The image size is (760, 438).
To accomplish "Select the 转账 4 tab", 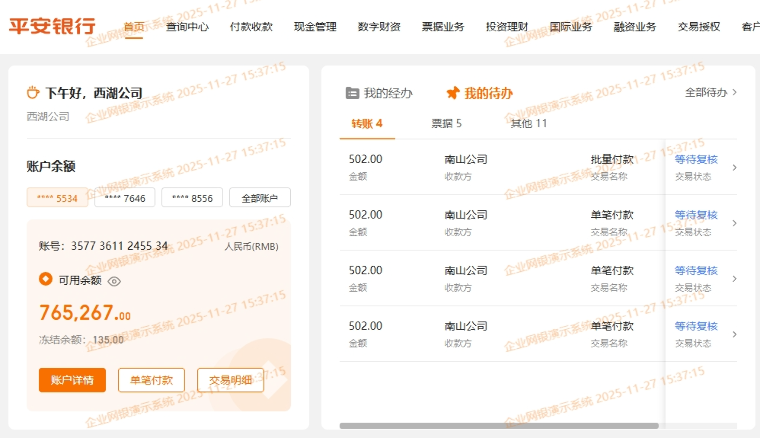I will point(367,124).
